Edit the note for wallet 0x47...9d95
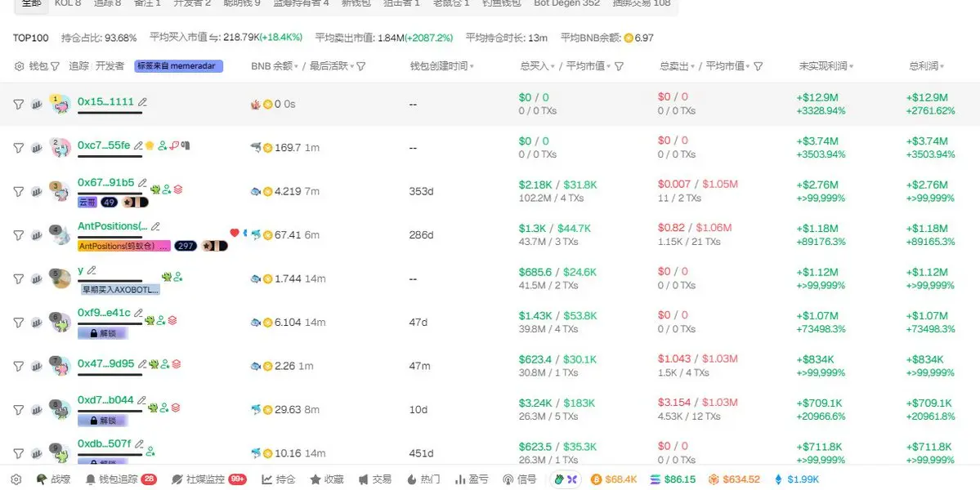The height and width of the screenshot is (490, 980). (x=142, y=364)
